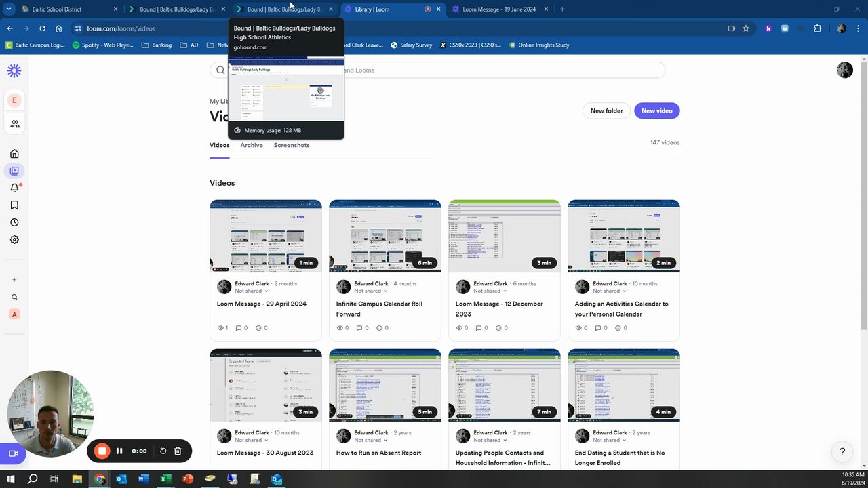Open Word from the taskbar
The width and height of the screenshot is (868, 488).
(x=143, y=479)
